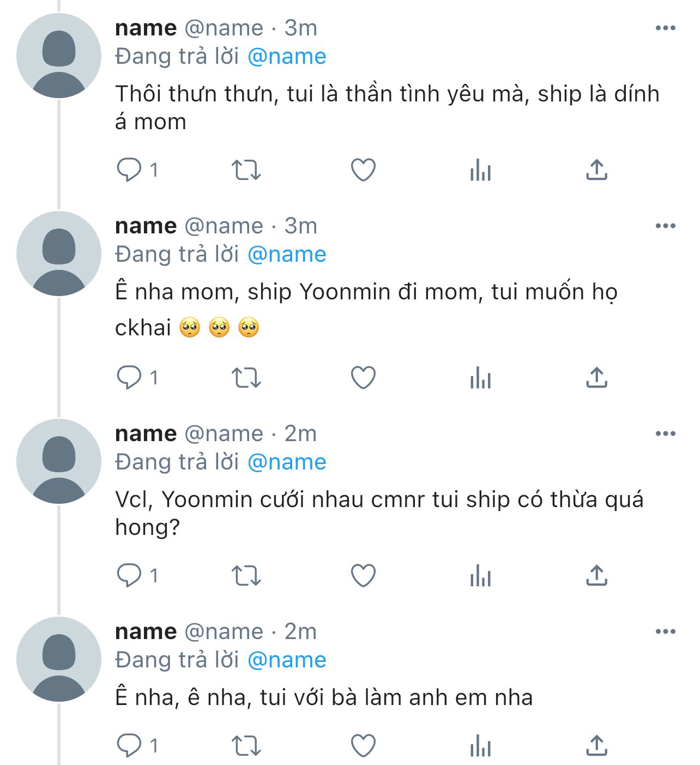Share the "ship Yoonmin đi mom" tweet

[597, 377]
